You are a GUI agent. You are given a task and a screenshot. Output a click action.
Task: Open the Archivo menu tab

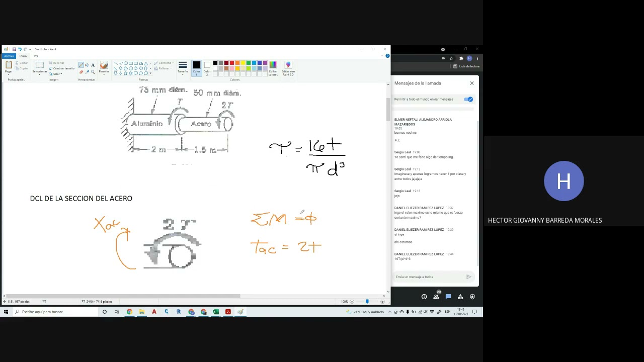(x=9, y=56)
